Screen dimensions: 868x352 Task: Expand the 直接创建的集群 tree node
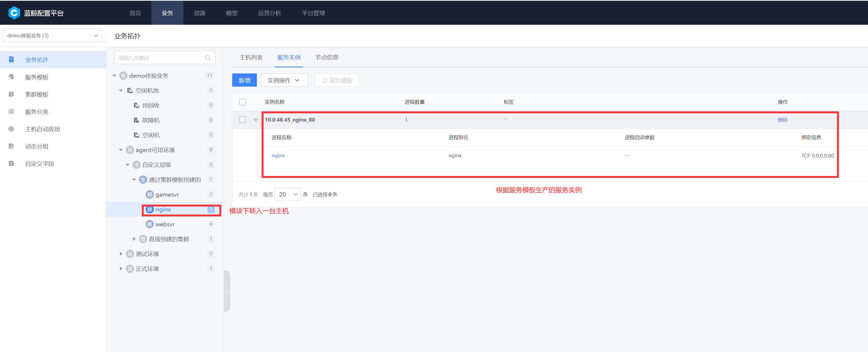[134, 239]
